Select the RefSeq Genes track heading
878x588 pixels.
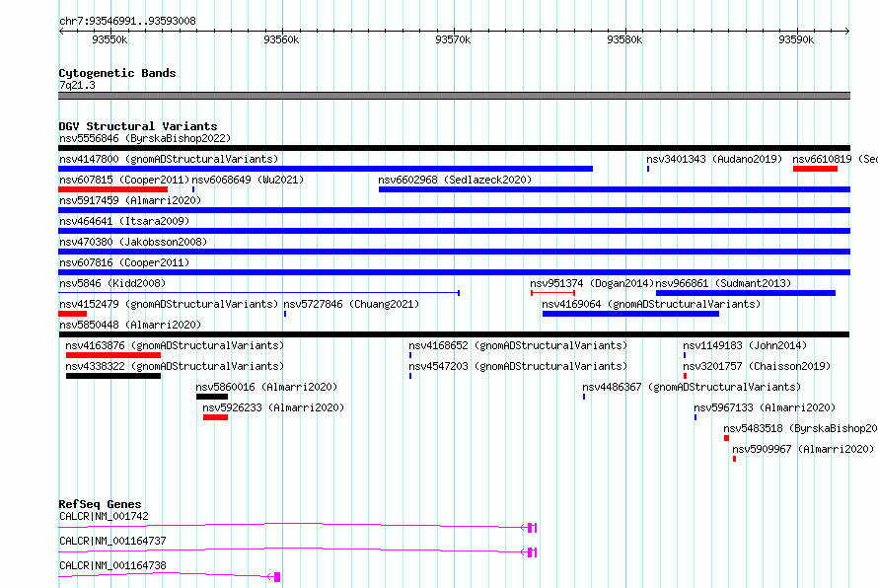click(100, 504)
